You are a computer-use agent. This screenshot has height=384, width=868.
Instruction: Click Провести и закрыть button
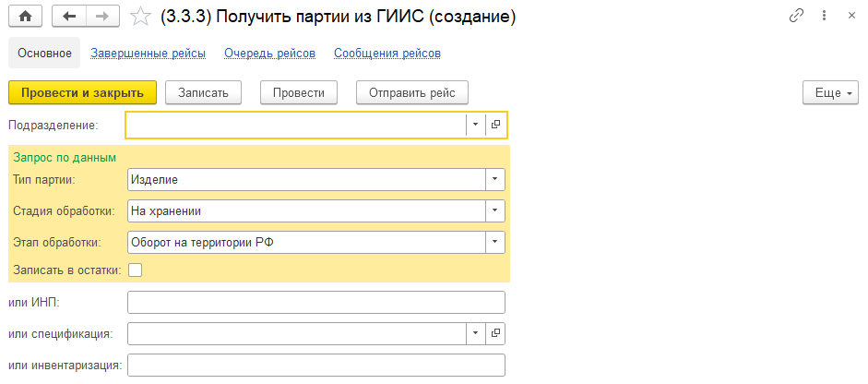[82, 92]
